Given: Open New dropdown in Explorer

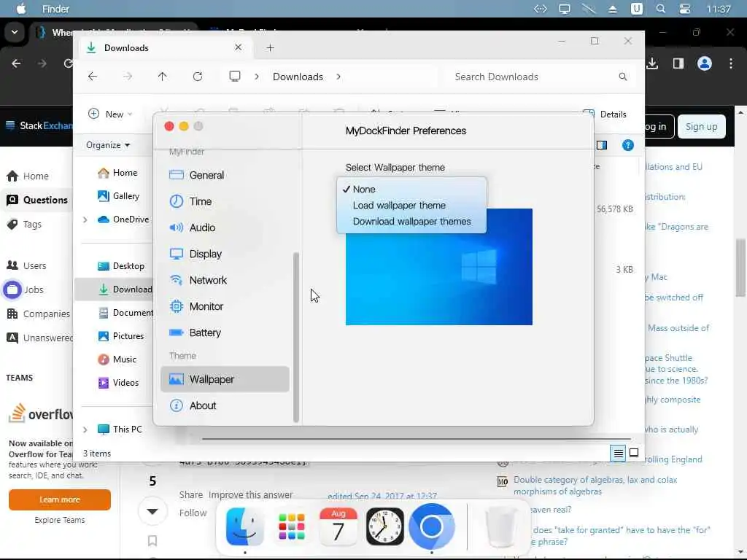Looking at the screenshot, I should coord(110,114).
